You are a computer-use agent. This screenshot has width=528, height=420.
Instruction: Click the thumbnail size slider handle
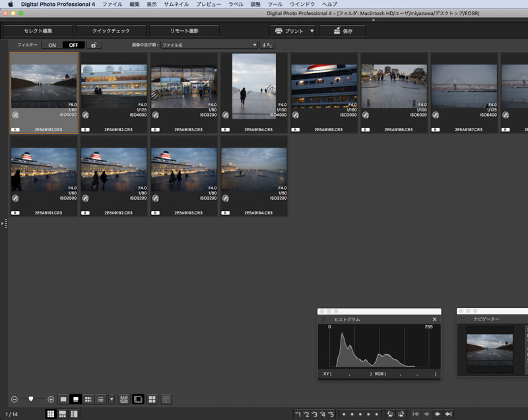point(31,400)
